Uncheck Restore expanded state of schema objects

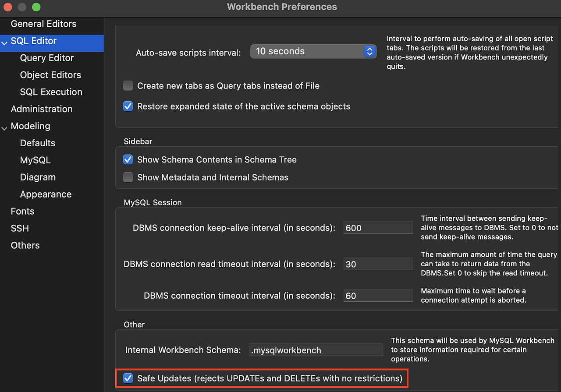point(128,106)
